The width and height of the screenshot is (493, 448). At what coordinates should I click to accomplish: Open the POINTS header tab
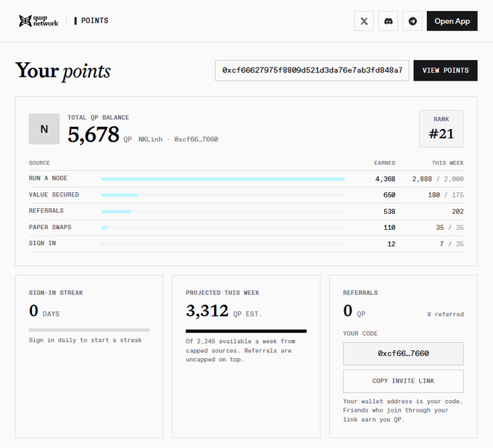pyautogui.click(x=91, y=21)
